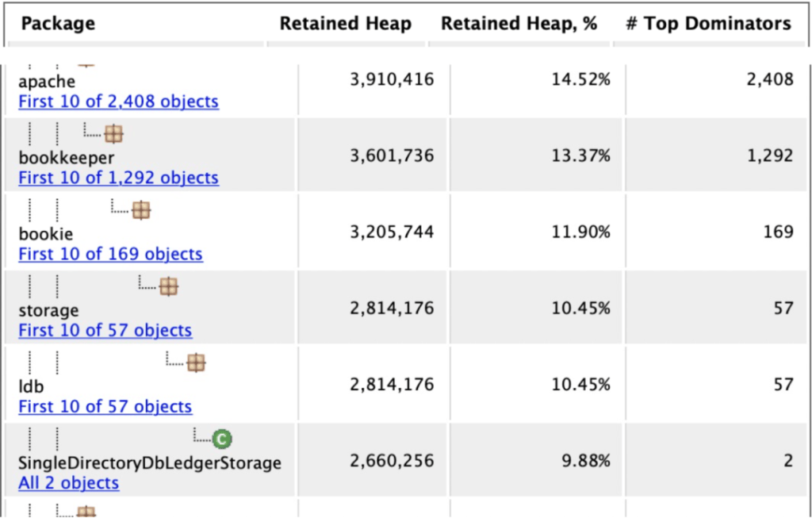
Task: Click the 13.37% percentage cell
Action: point(580,155)
